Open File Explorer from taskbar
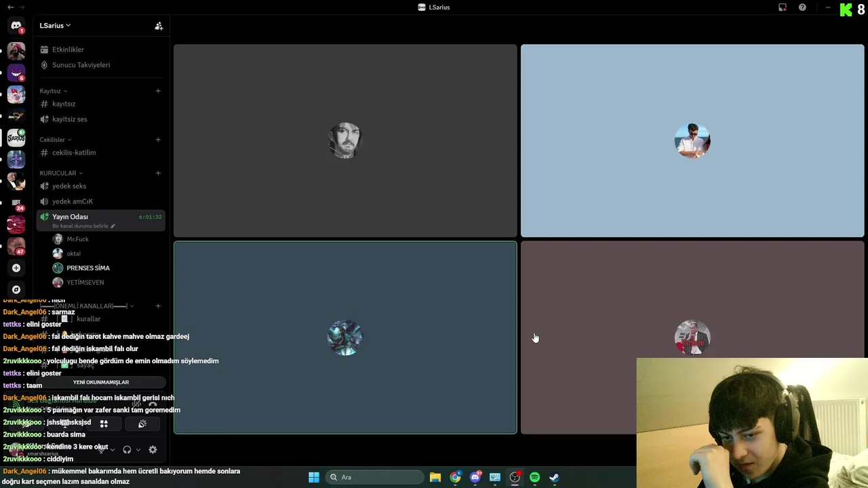This screenshot has width=868, height=488. click(x=435, y=477)
